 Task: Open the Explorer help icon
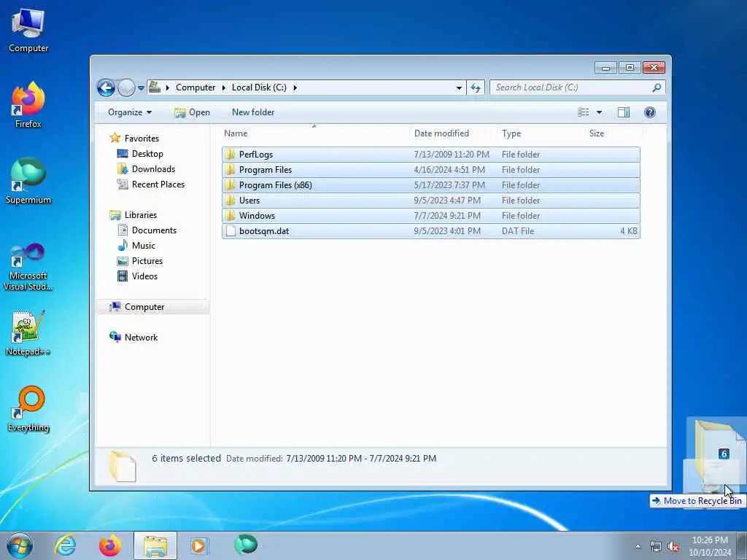[x=650, y=112]
